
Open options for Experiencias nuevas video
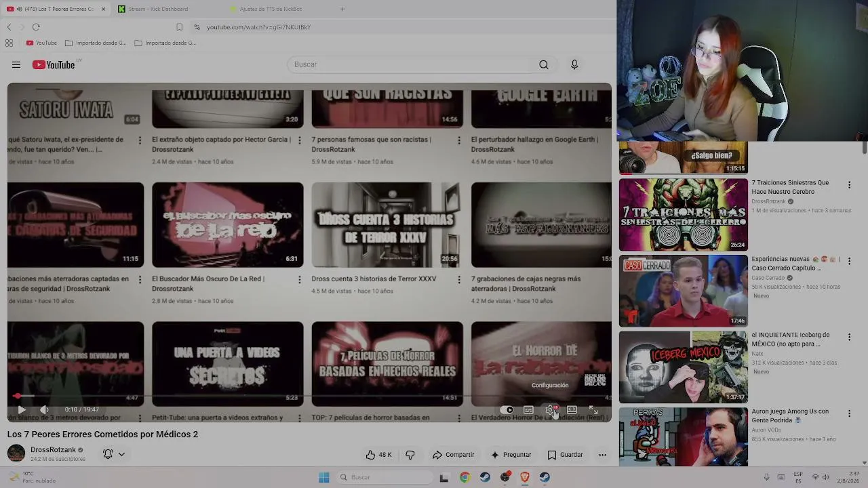click(849, 260)
